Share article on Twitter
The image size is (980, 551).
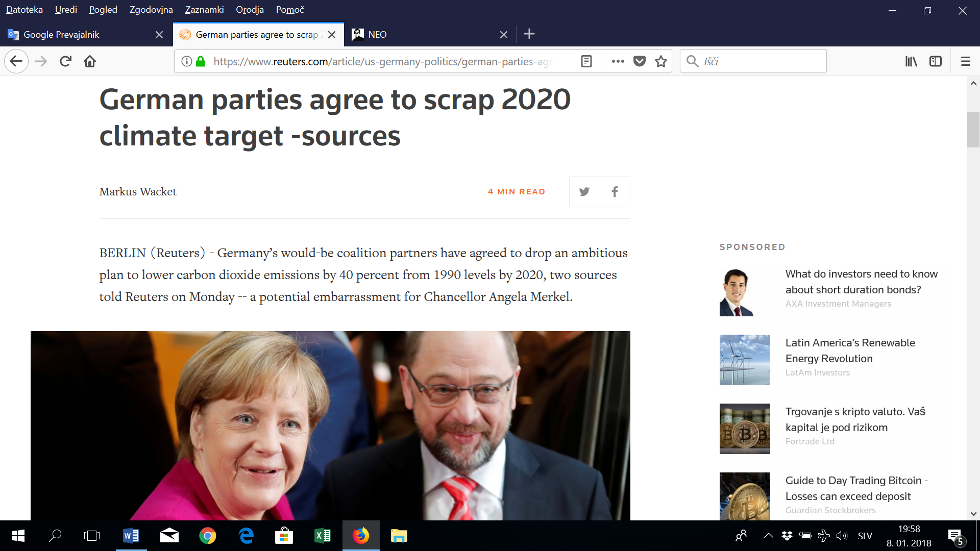pos(584,192)
